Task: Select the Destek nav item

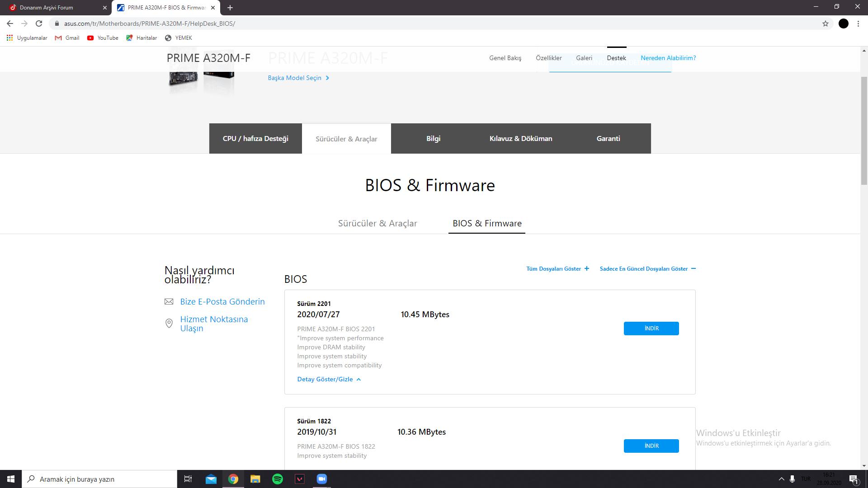Action: (617, 58)
